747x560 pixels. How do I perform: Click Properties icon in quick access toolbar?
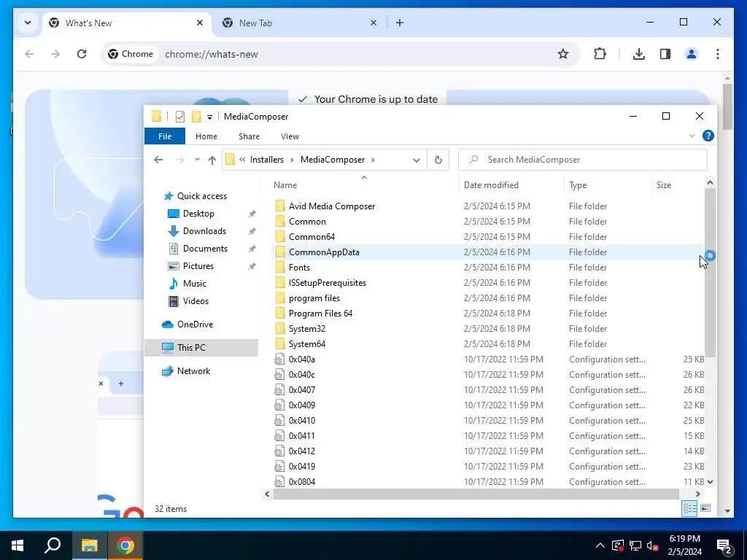click(x=180, y=116)
